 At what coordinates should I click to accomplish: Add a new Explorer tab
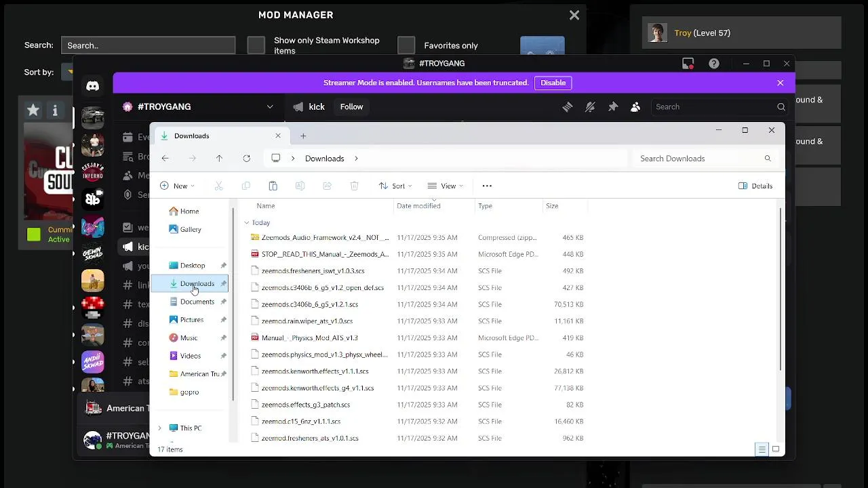pyautogui.click(x=303, y=136)
